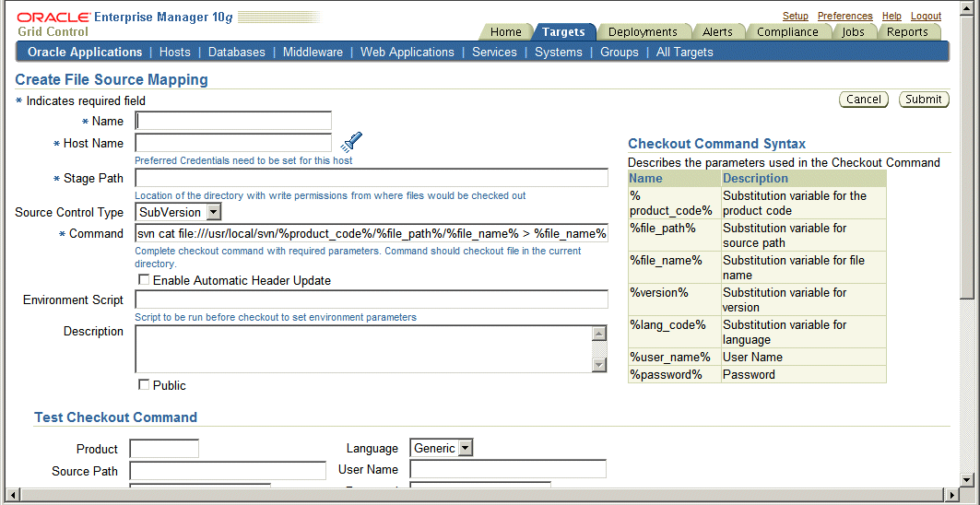Click page vertical scrollbar up arrow

pyautogui.click(x=967, y=10)
